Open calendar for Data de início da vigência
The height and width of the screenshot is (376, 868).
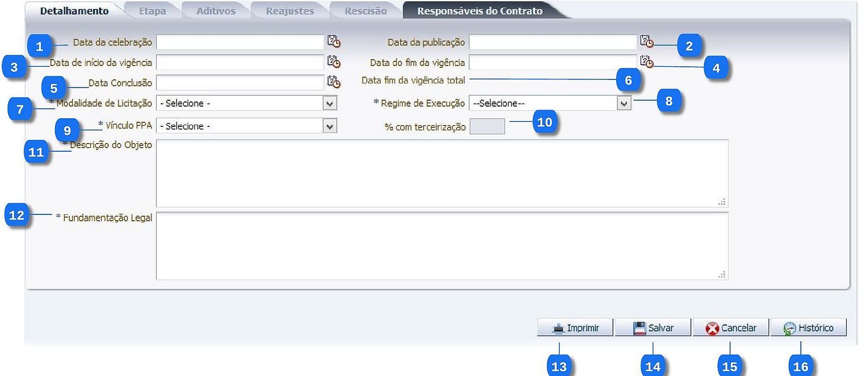(333, 62)
